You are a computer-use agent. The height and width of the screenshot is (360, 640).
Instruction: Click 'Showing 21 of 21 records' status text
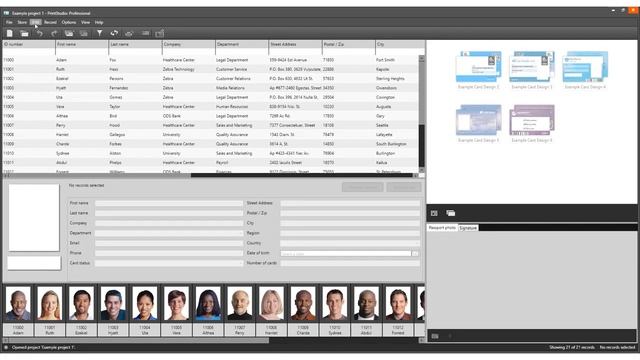tap(571, 347)
